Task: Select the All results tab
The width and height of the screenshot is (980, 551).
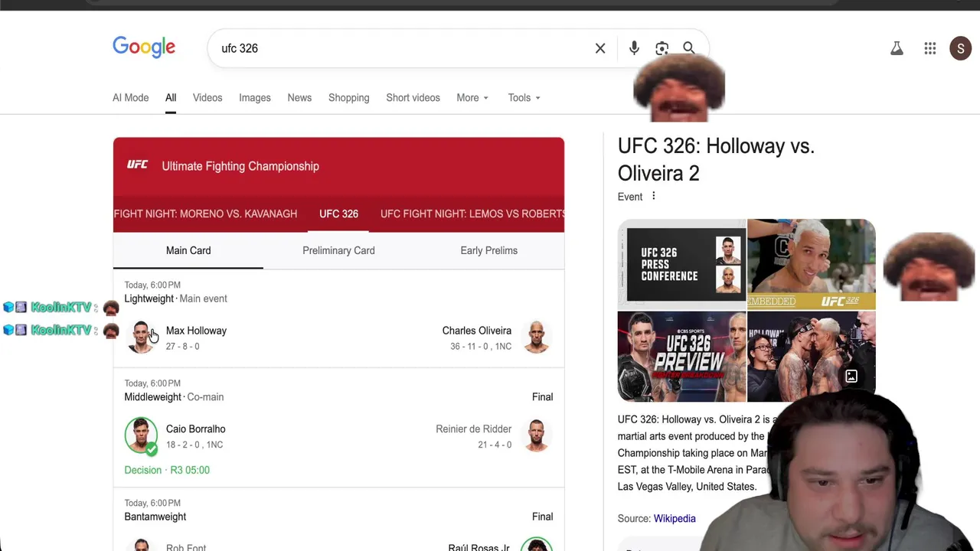Action: 171,98
